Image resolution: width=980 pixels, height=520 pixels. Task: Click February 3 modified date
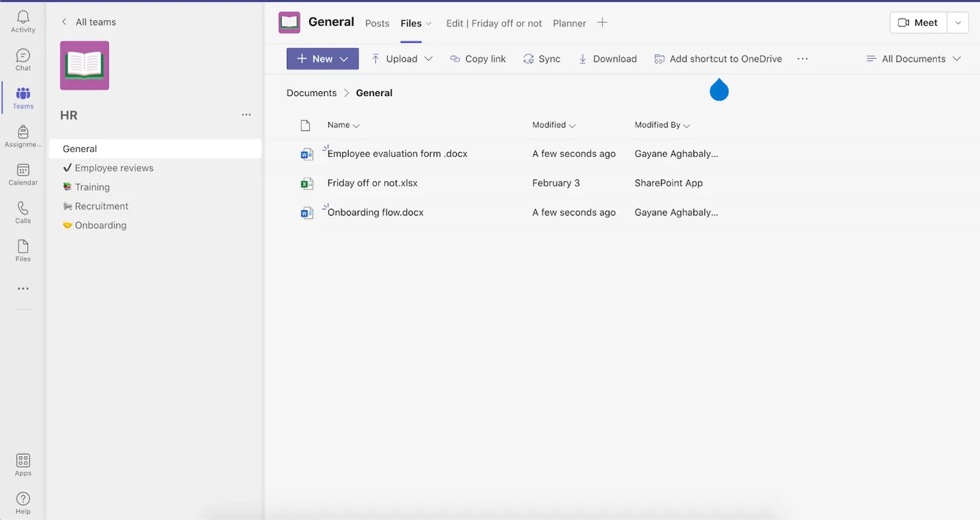pyautogui.click(x=556, y=183)
